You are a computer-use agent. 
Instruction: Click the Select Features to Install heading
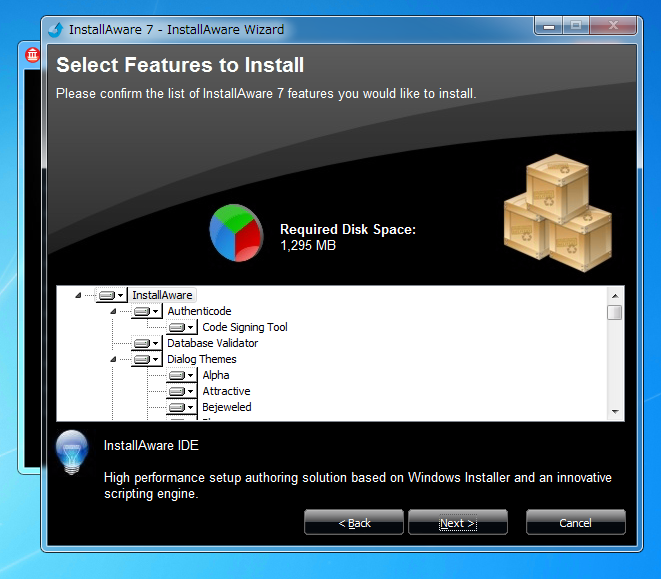[x=180, y=65]
